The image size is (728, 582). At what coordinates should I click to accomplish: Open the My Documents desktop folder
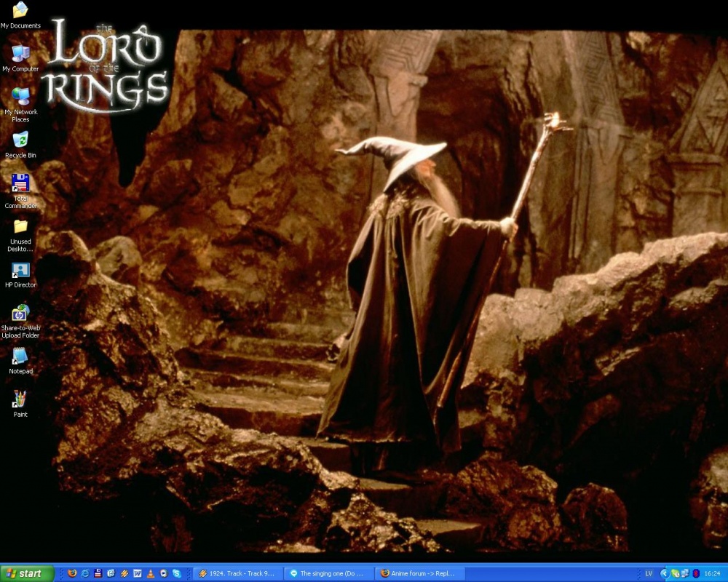[x=20, y=15]
